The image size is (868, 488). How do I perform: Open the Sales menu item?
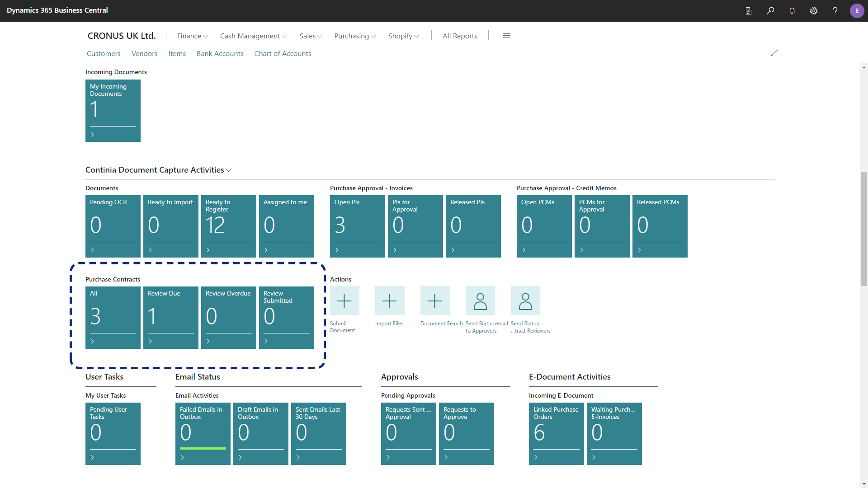pyautogui.click(x=308, y=36)
